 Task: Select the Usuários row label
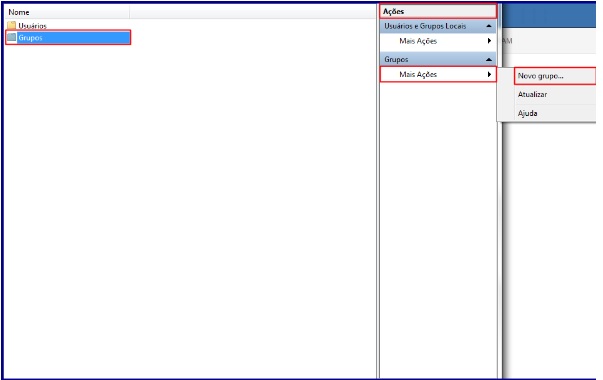pos(32,26)
